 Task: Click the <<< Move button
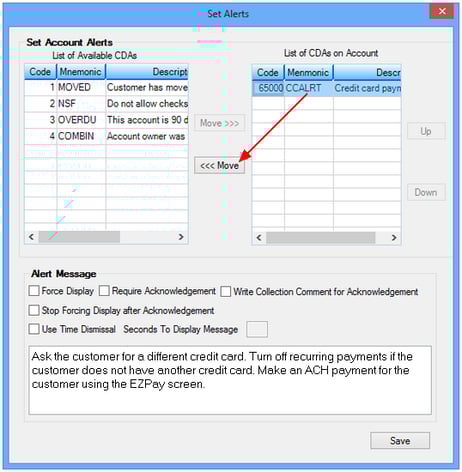(219, 165)
